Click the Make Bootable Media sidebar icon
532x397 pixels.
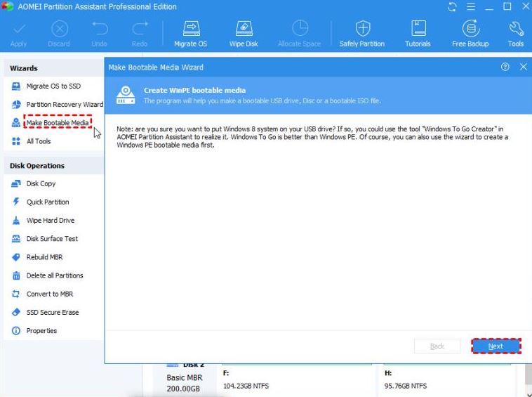click(16, 122)
